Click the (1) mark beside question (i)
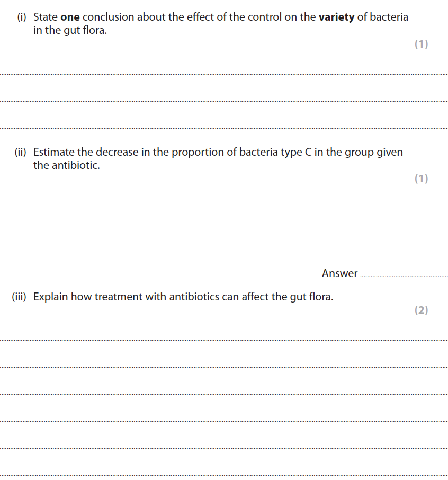448x480 pixels. [421, 45]
